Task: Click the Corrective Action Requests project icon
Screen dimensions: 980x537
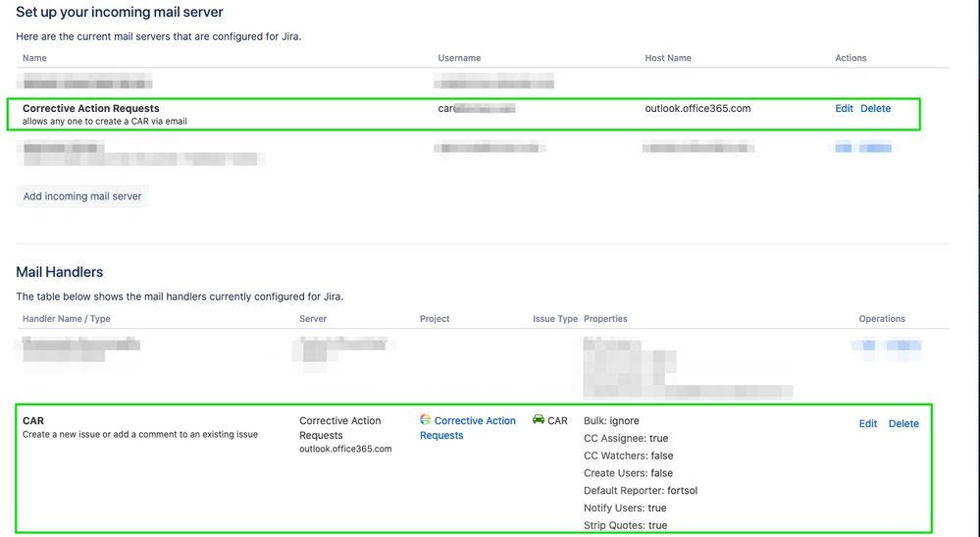Action: click(425, 419)
